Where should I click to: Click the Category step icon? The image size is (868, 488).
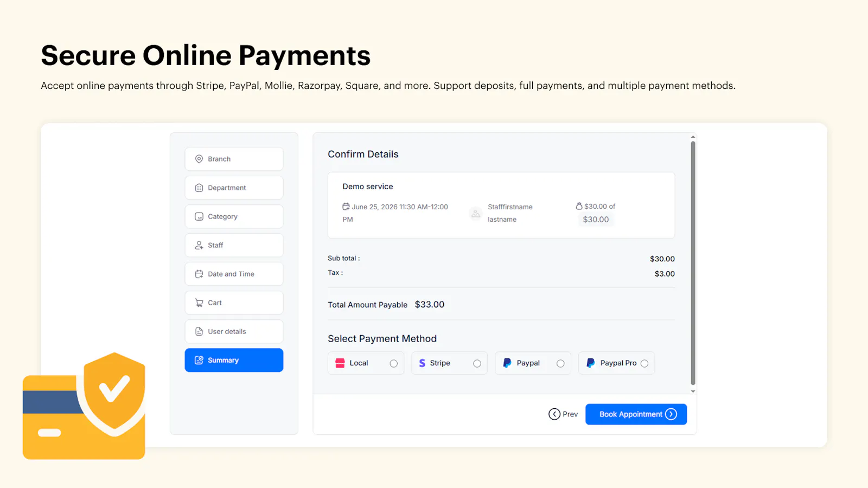pos(199,216)
